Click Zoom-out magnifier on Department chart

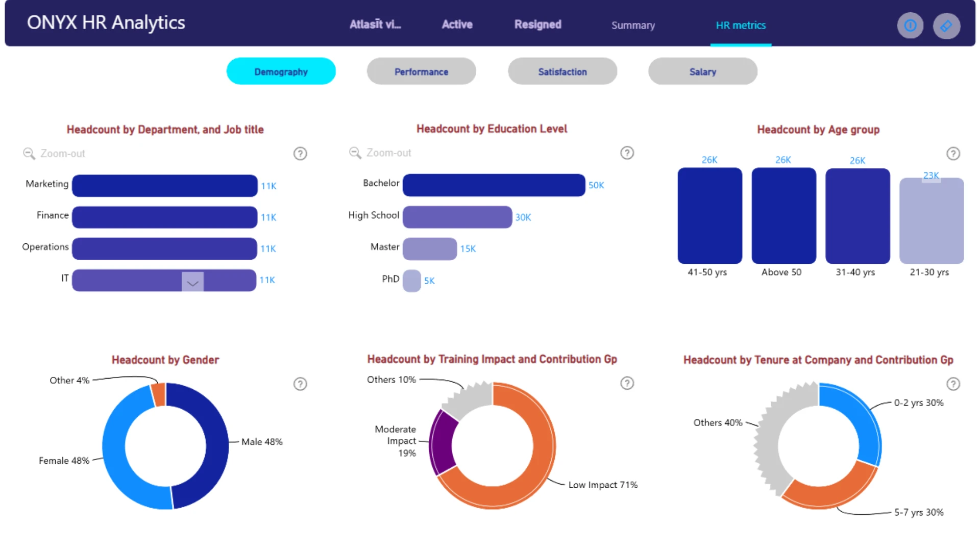pyautogui.click(x=29, y=154)
